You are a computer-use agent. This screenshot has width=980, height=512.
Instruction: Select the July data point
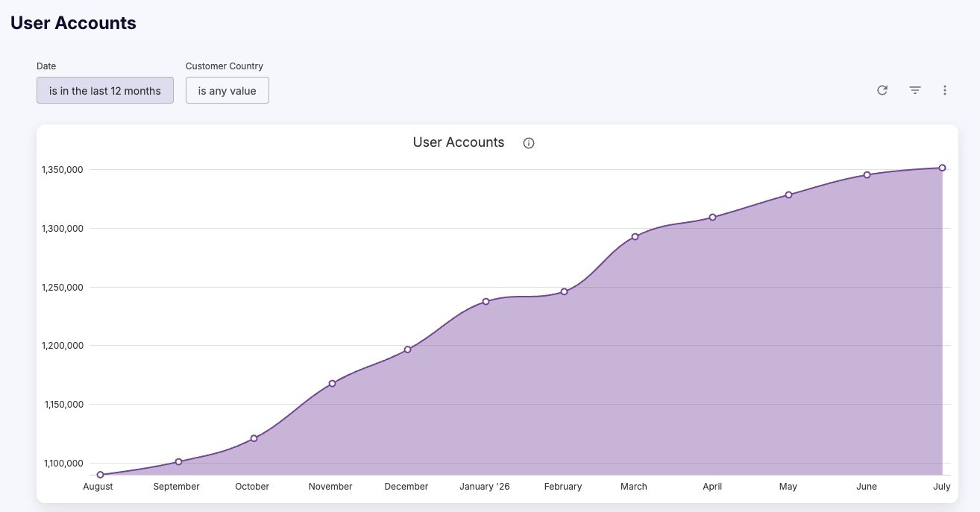click(943, 168)
